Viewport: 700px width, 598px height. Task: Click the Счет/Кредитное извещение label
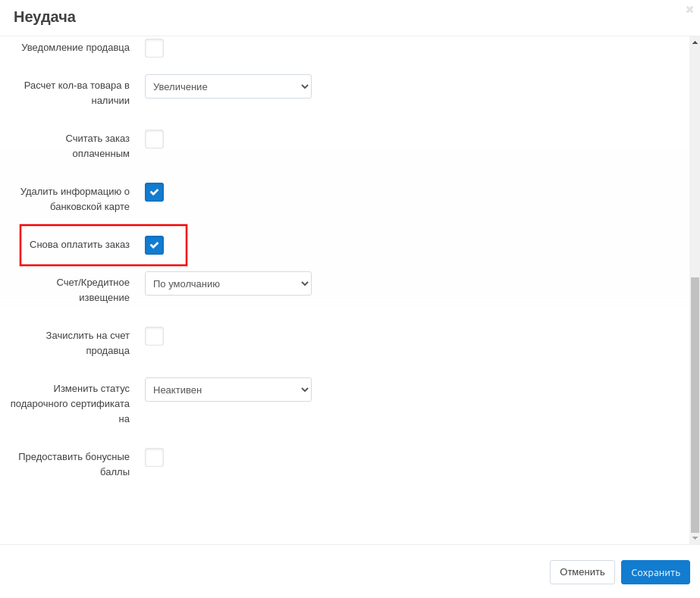[x=93, y=290]
